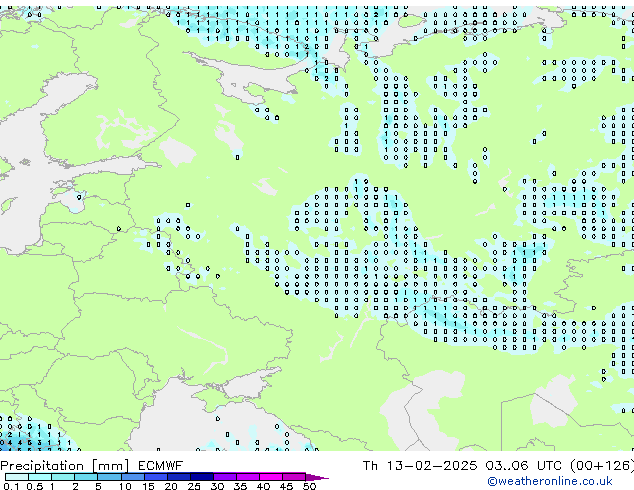Select the 35–40 mm legend swatch
Viewport: 634px width, 490px height.
pos(247,477)
